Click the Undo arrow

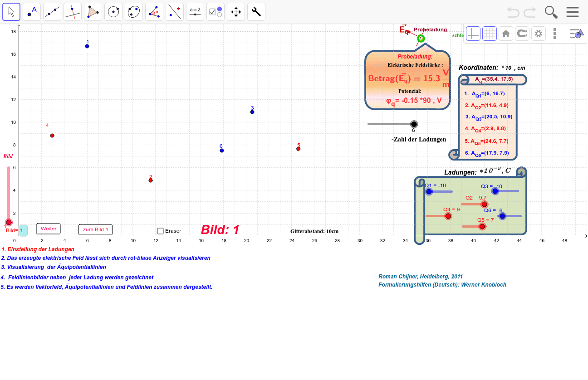(513, 12)
